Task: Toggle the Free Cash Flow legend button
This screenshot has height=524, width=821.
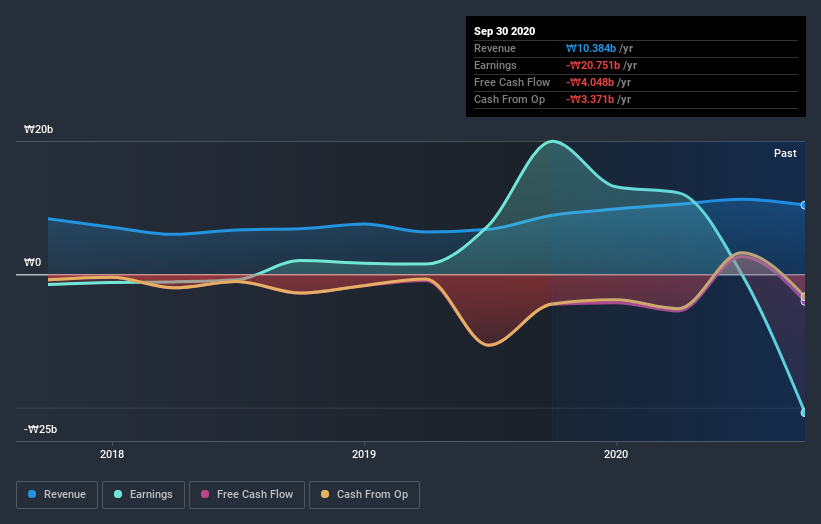Action: 247,495
